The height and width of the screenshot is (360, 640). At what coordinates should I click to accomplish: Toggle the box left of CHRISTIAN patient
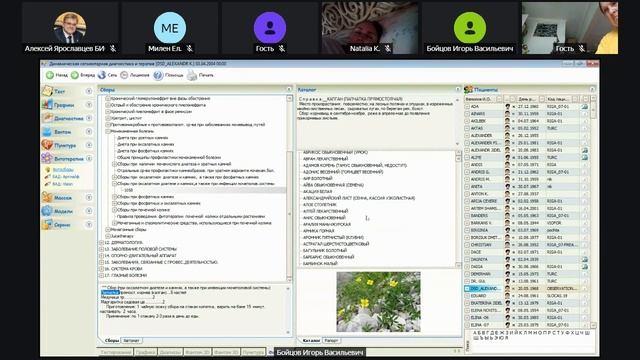click(x=467, y=245)
